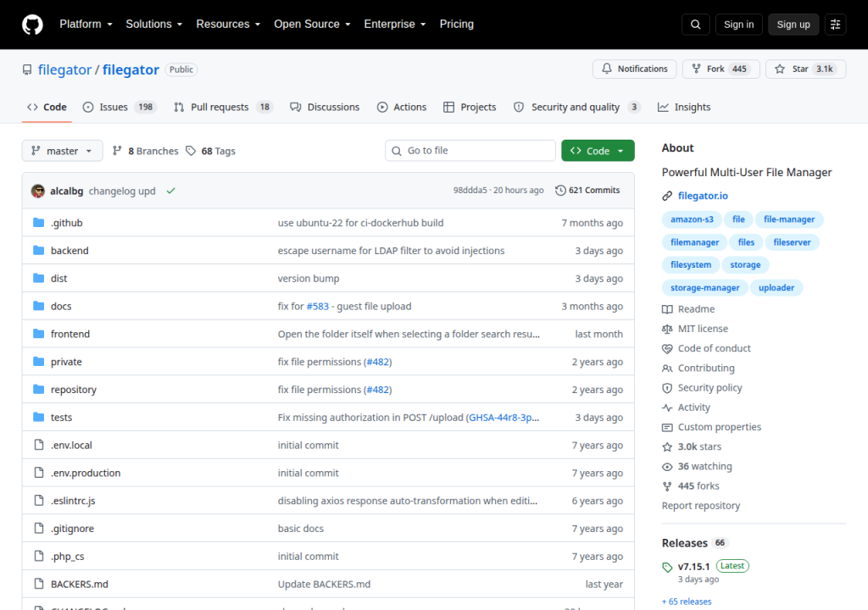Click the bell icon in Notifications

pyautogui.click(x=607, y=69)
